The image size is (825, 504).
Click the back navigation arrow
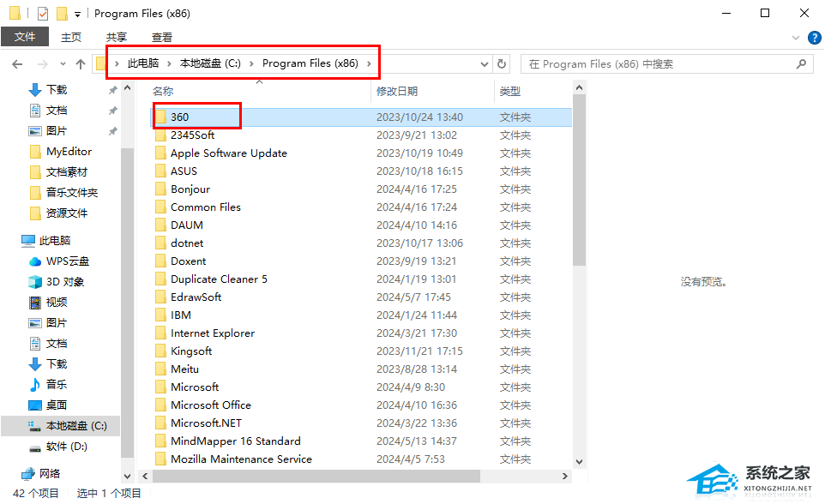pyautogui.click(x=16, y=64)
